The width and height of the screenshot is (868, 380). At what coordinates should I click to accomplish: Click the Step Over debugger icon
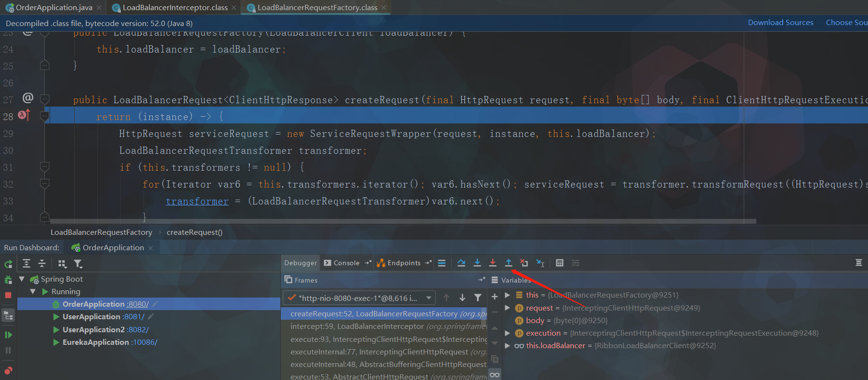tap(461, 263)
